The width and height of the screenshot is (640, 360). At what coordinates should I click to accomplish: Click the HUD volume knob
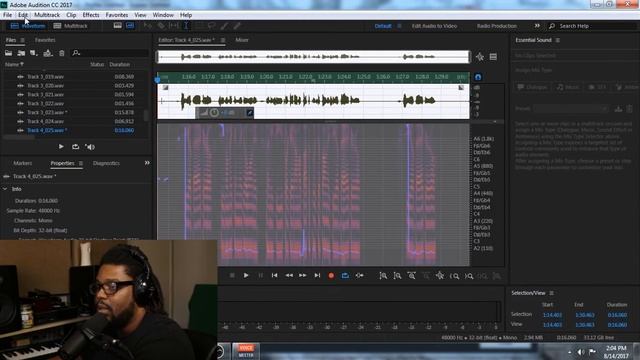[x=214, y=112]
